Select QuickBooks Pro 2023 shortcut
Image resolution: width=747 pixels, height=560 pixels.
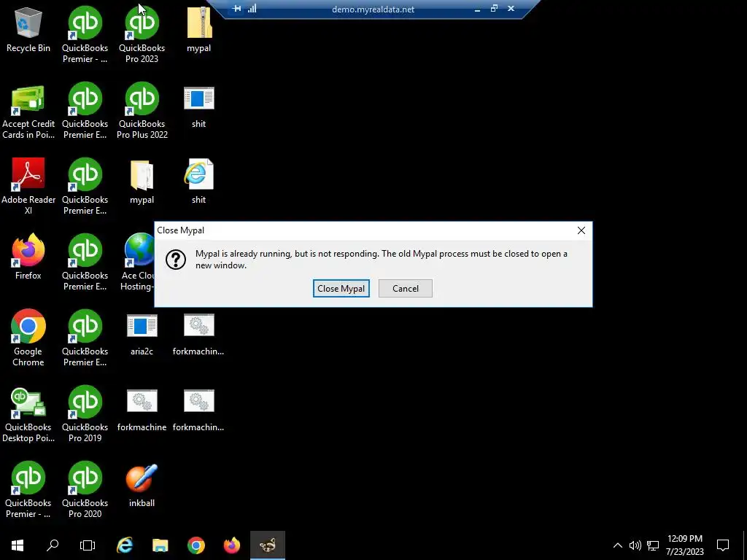click(142, 35)
